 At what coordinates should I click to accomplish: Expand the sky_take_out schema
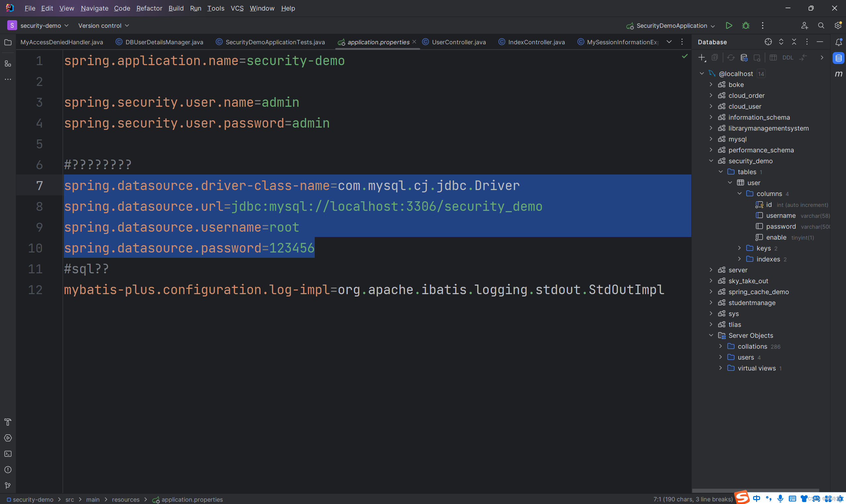(x=711, y=281)
